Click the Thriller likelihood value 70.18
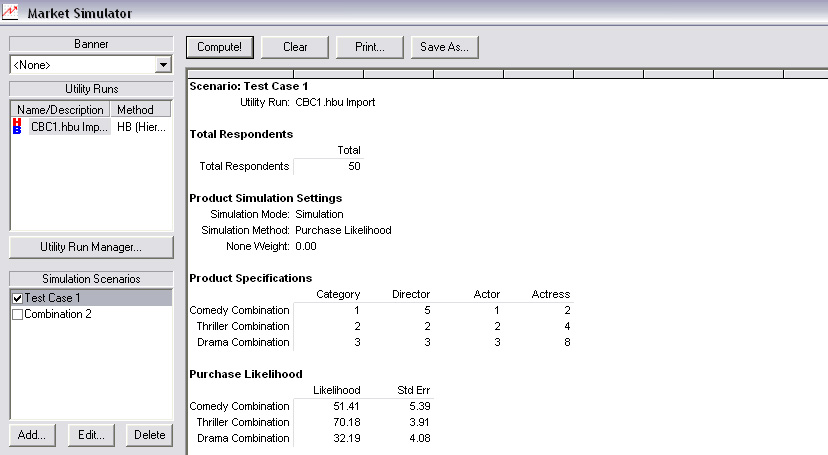 click(346, 422)
